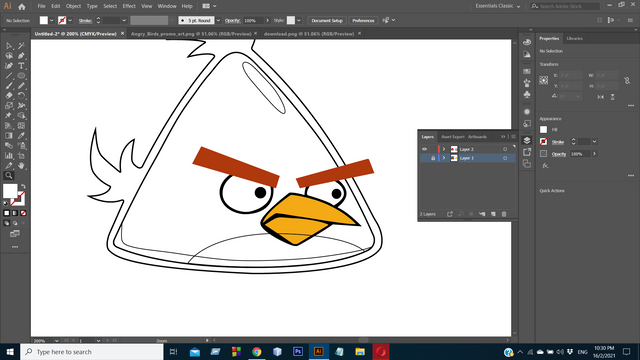This screenshot has height=360, width=640.
Task: Toggle visibility of Layer 2
Action: click(424, 149)
